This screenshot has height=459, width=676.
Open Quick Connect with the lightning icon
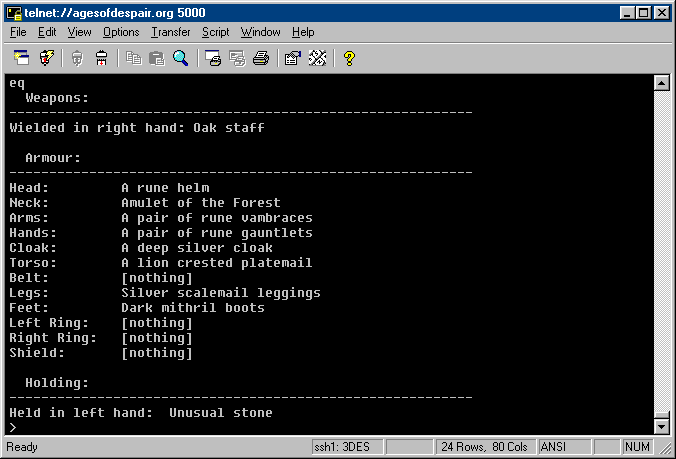[x=45, y=58]
